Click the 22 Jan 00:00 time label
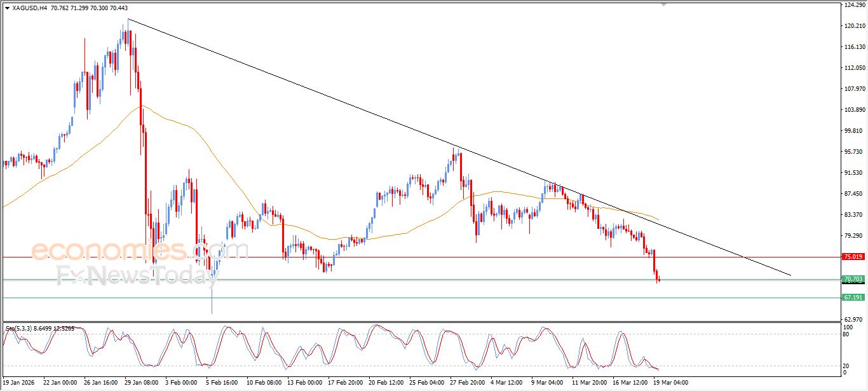 (60, 383)
